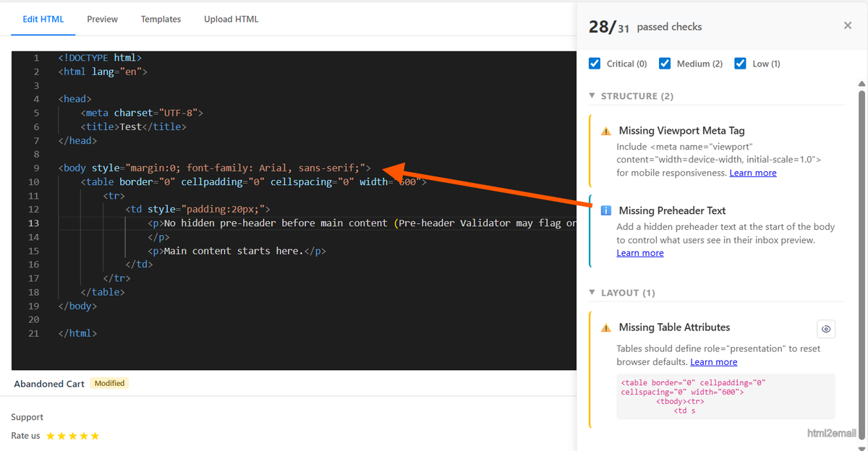Click Learn more under Missing Preheader Text

pyautogui.click(x=639, y=252)
